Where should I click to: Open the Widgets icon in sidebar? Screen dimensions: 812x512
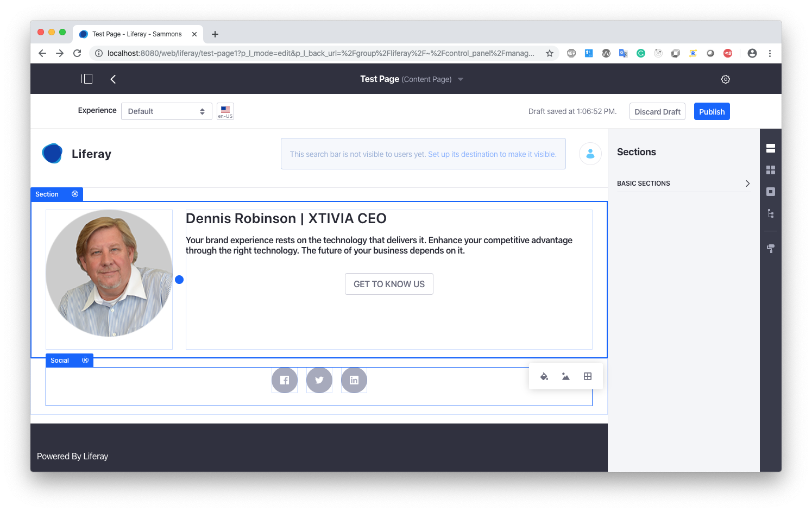coord(770,192)
